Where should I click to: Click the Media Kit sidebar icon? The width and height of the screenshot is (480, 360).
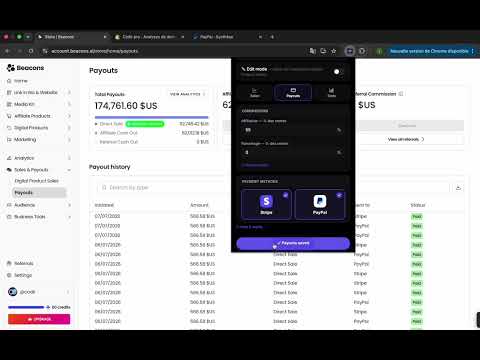(9, 104)
